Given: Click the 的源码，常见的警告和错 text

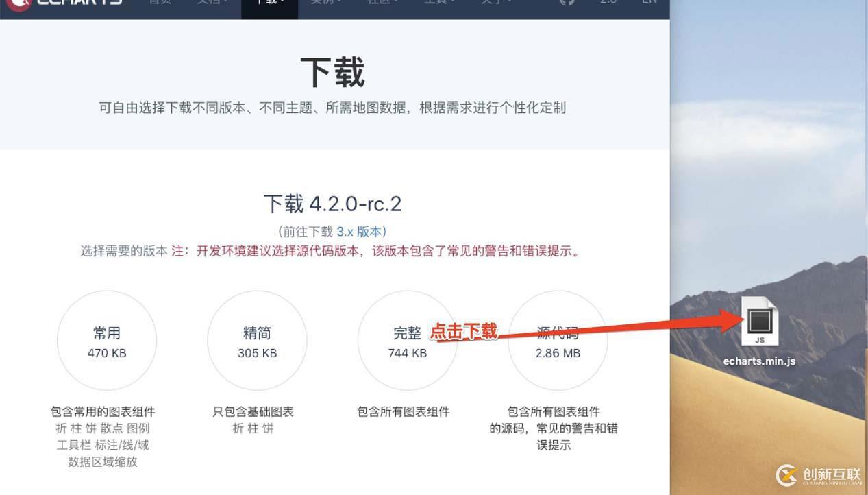Looking at the screenshot, I should click(x=554, y=428).
